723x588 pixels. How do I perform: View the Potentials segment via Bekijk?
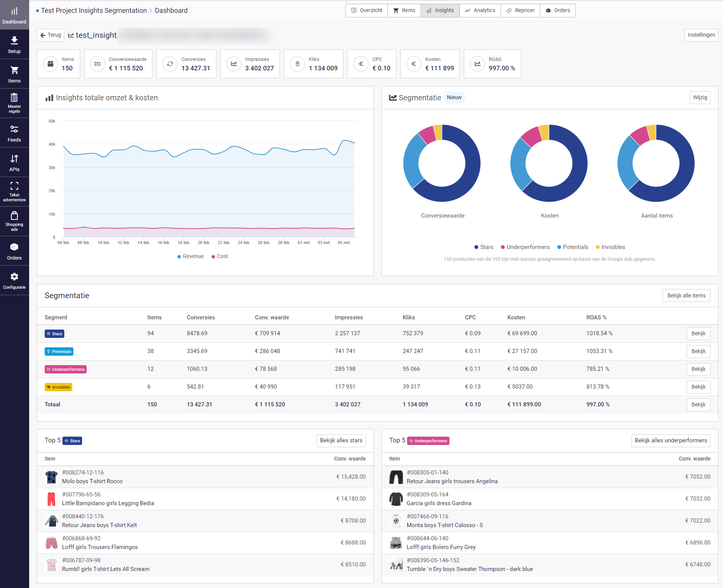(698, 352)
